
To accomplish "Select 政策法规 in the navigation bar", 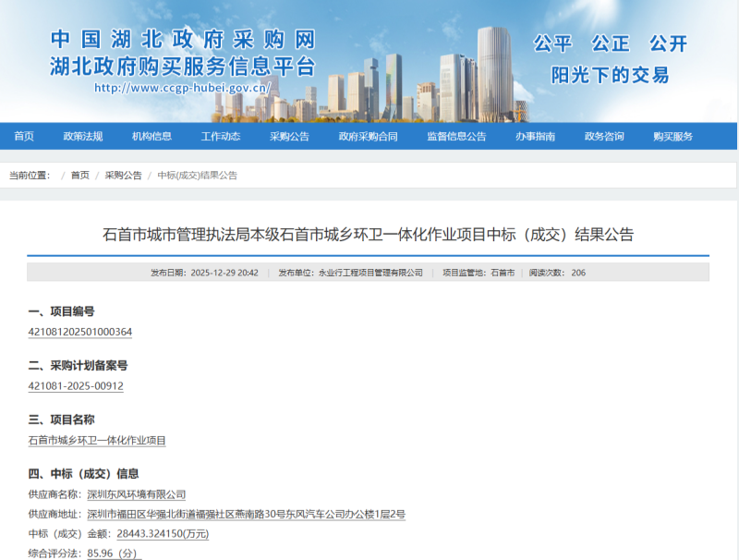I will [x=85, y=136].
